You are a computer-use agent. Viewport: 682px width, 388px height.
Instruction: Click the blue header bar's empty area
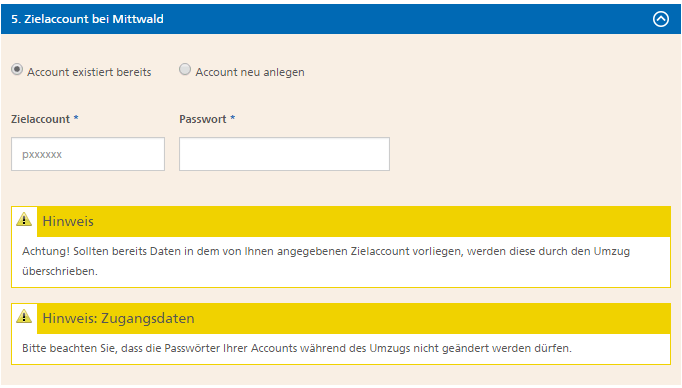405,19
